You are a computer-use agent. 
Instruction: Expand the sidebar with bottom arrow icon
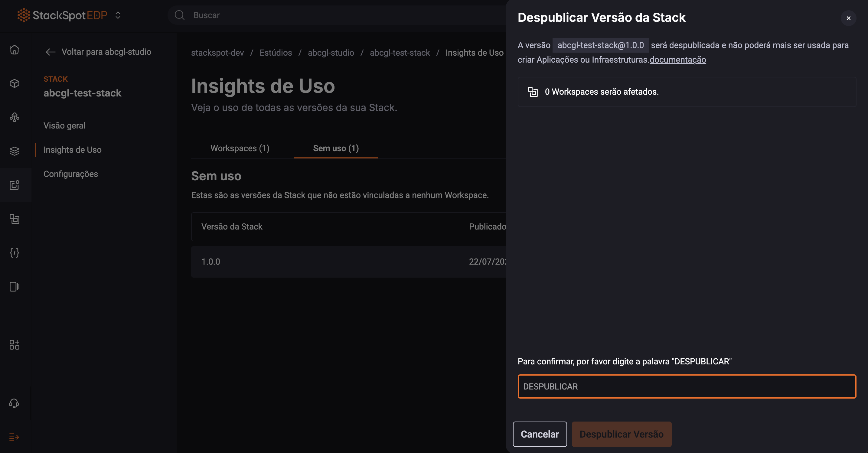(14, 437)
